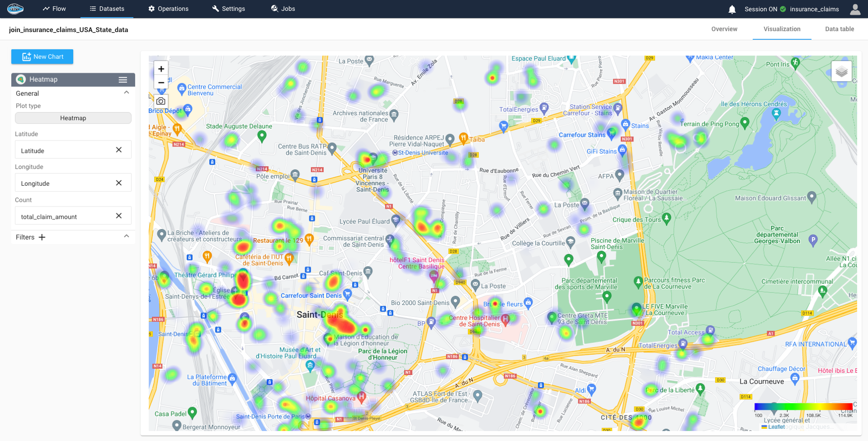This screenshot has width=868, height=441.
Task: Click the Archives nationales museum marker
Action: tap(394, 115)
